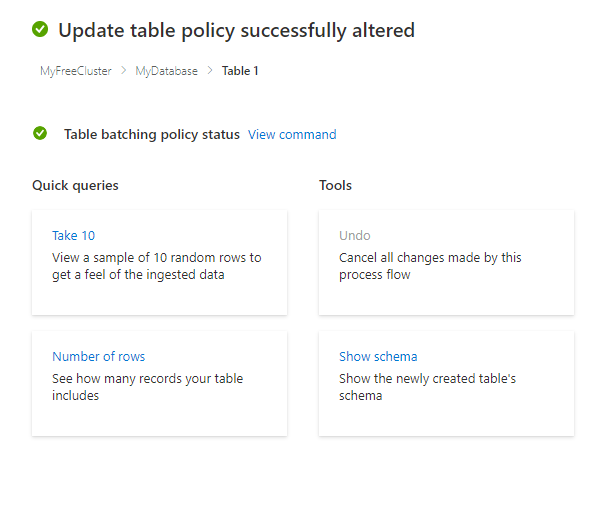Click the Table batching policy status label

pos(152,135)
